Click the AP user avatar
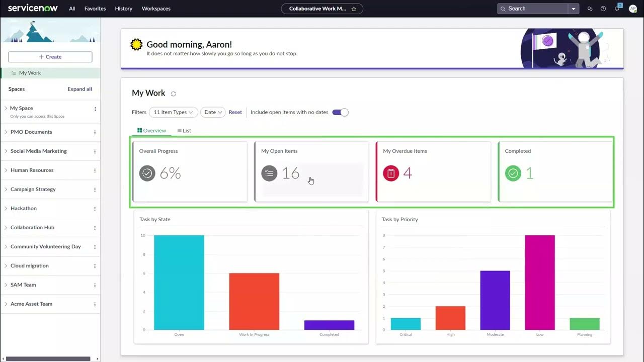 click(632, 9)
